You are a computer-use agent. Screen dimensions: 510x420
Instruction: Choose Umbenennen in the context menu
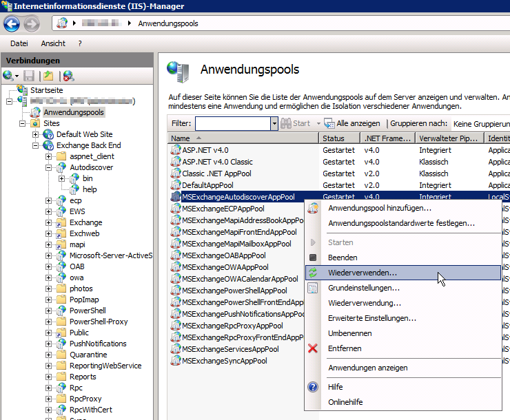(403, 333)
